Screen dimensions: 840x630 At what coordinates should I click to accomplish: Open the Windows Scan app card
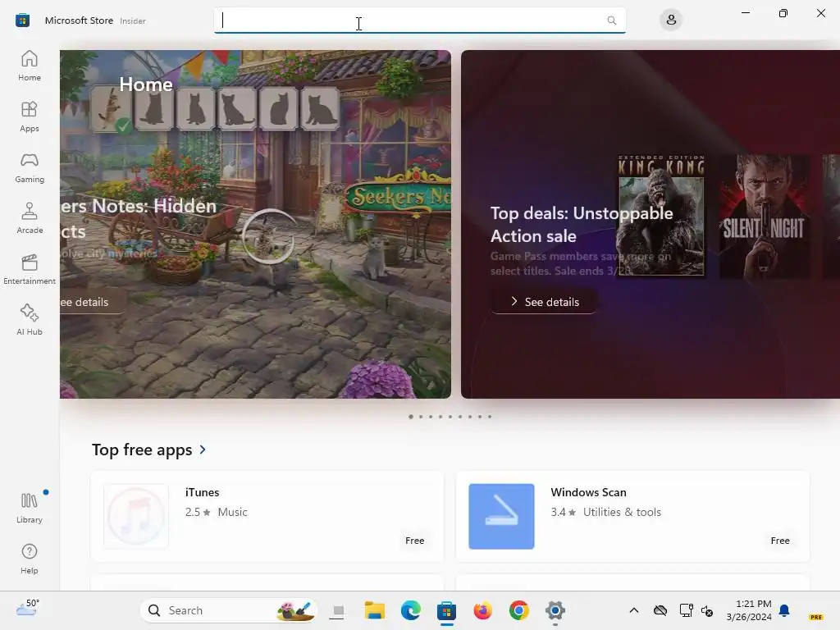[632, 517]
